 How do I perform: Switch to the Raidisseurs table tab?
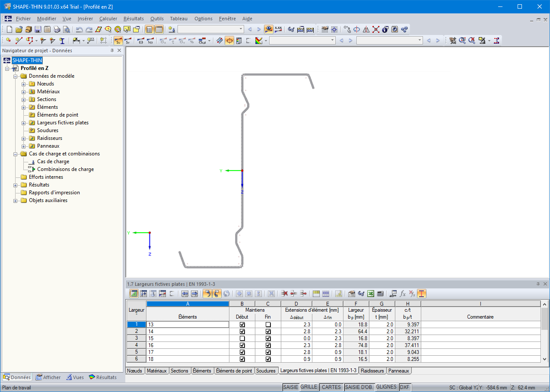372,370
